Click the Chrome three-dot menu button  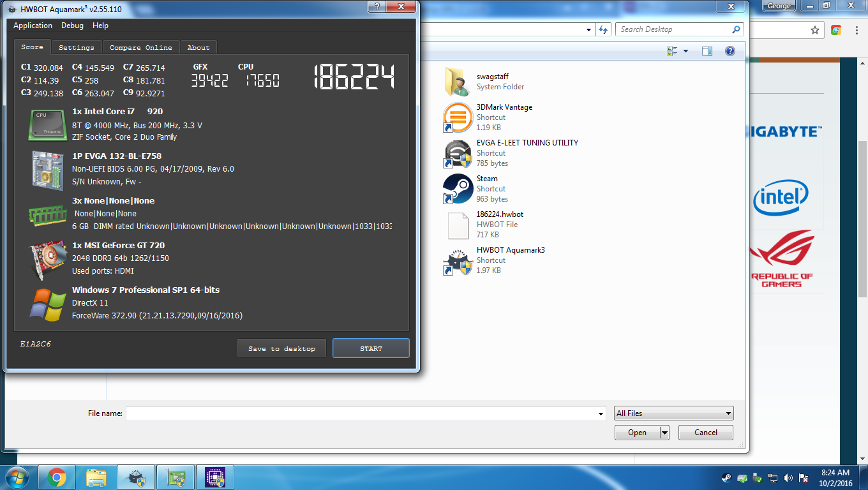tap(856, 30)
